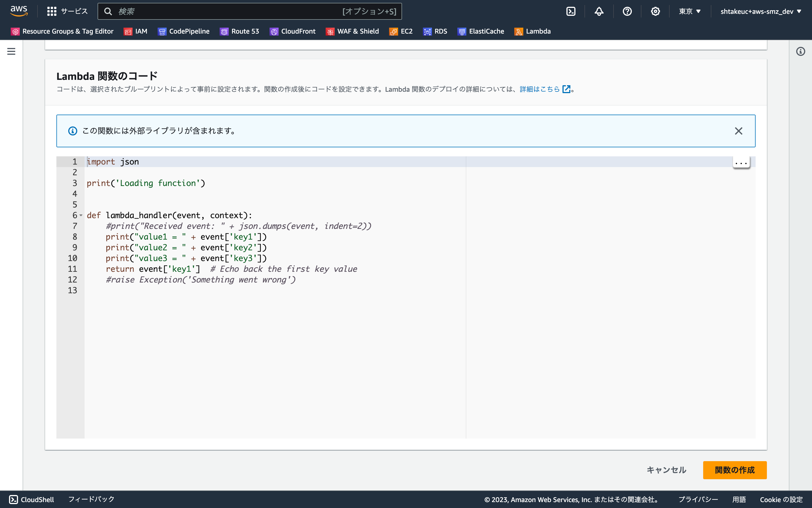Dismiss the external library notice
Screen dimensions: 812x508
point(738,131)
